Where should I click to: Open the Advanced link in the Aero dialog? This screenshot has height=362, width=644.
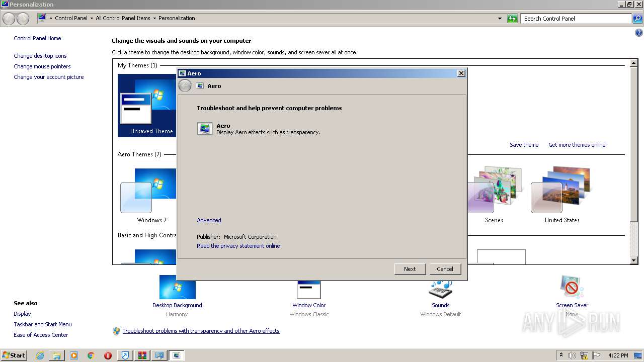pos(209,220)
